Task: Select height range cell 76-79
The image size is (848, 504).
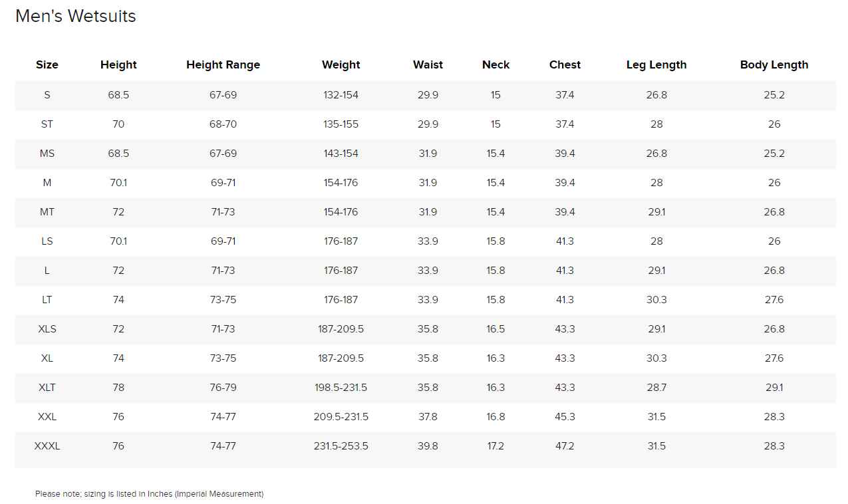Action: coord(223,388)
